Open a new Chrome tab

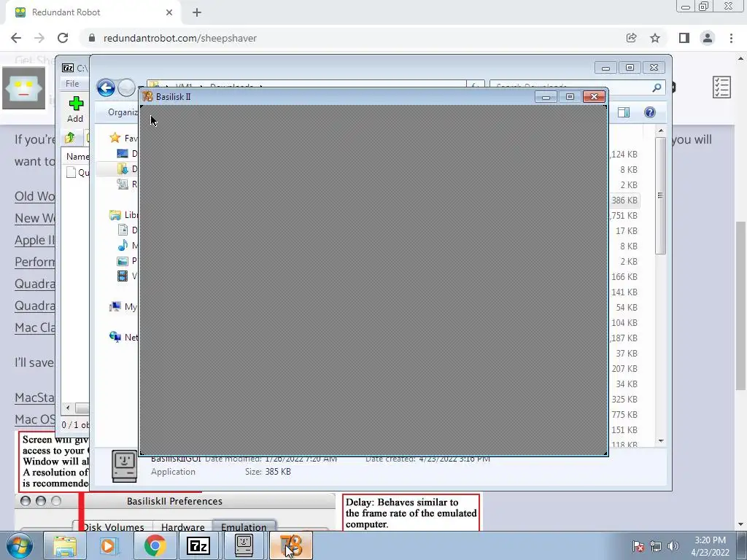[197, 12]
